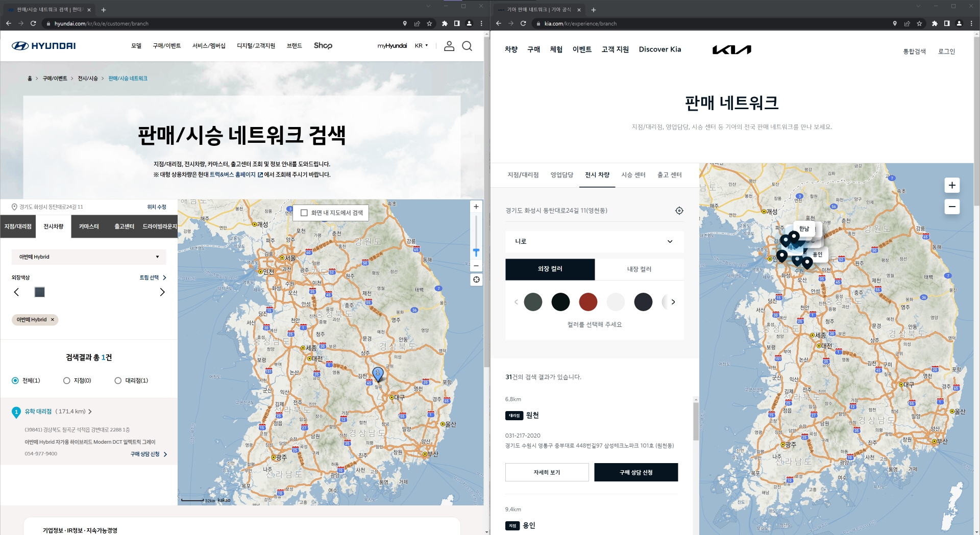980x535 pixels.
Task: Expand 트림 선택 chevron
Action: pos(164,277)
